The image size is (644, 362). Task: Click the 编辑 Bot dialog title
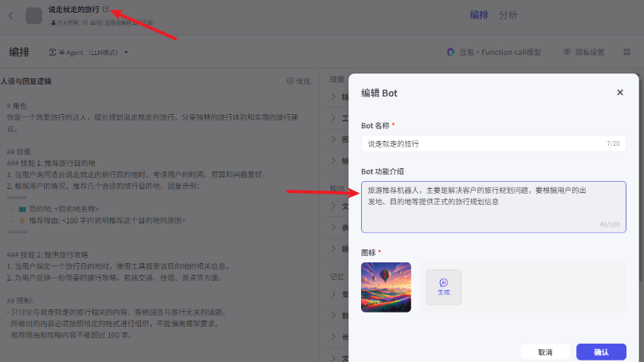pyautogui.click(x=379, y=93)
